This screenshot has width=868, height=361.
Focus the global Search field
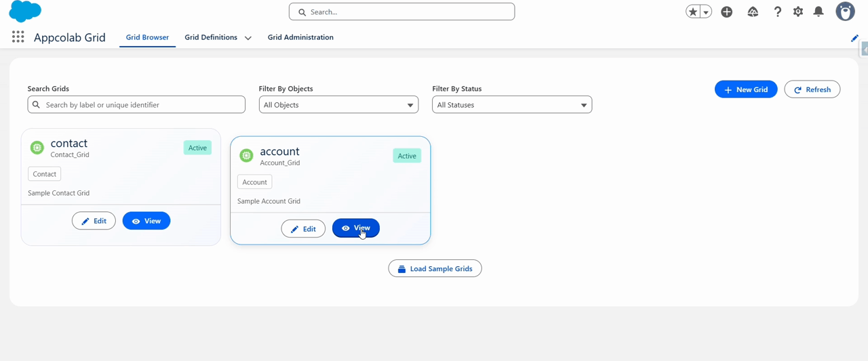pyautogui.click(x=401, y=12)
